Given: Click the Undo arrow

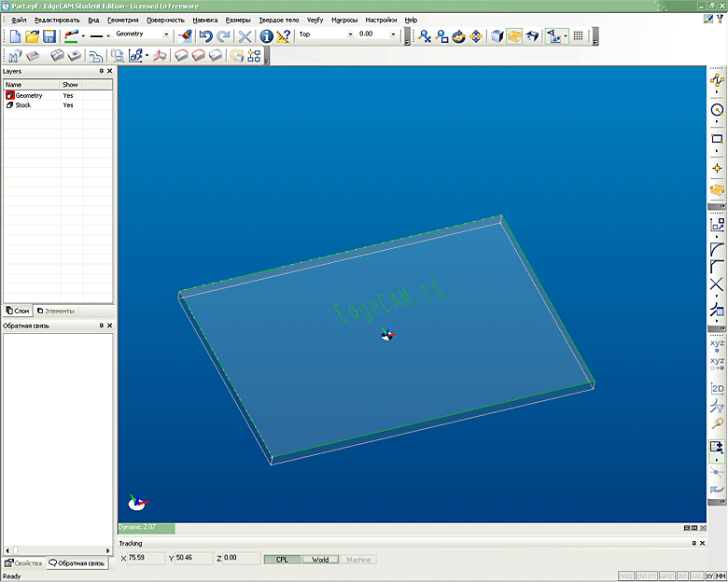Looking at the screenshot, I should click(205, 36).
